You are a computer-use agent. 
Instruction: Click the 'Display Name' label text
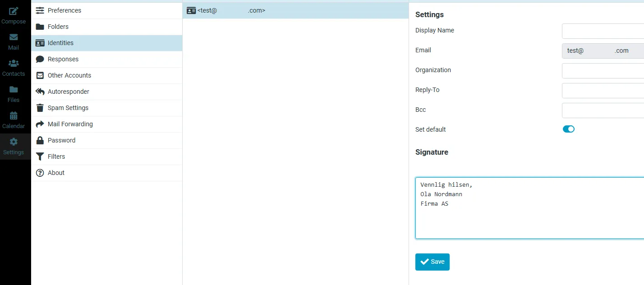pos(435,30)
